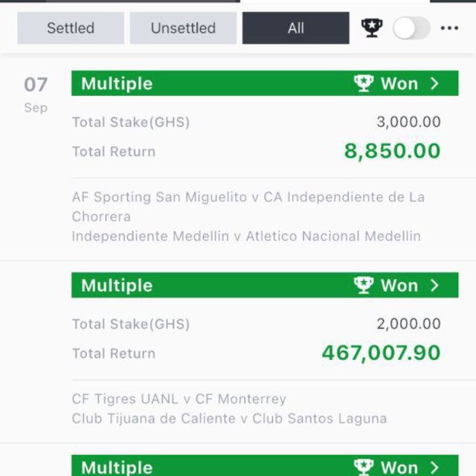This screenshot has height=476, width=476.
Task: Click trophy icon on the bottom Multiple bet
Action: coord(364,467)
